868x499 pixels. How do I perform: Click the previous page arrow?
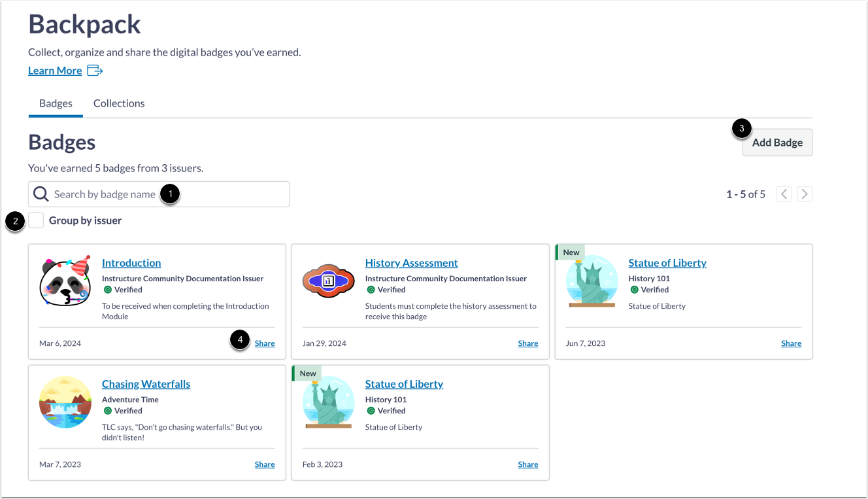point(783,194)
